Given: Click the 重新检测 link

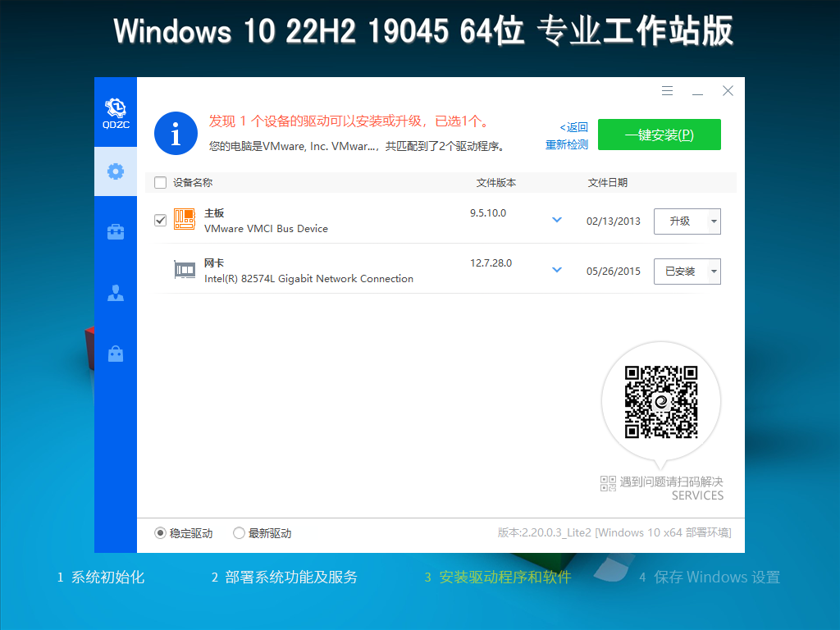Looking at the screenshot, I should (x=566, y=144).
